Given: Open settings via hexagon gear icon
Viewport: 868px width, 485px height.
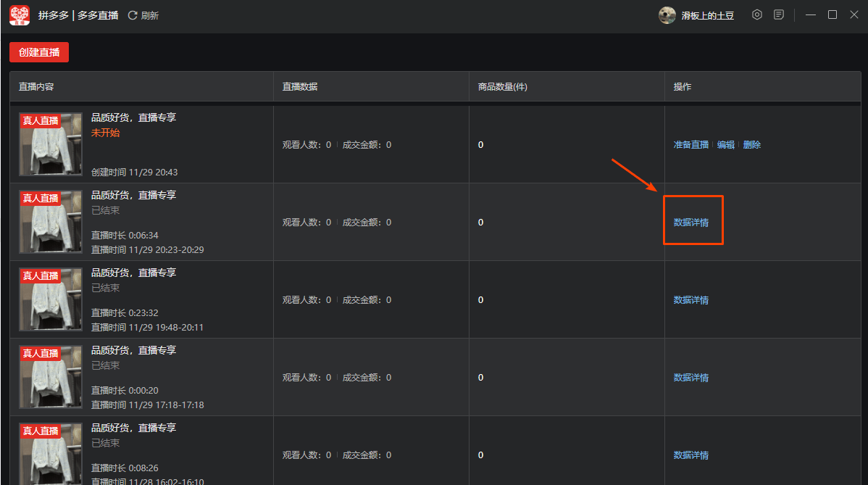Looking at the screenshot, I should tap(757, 14).
